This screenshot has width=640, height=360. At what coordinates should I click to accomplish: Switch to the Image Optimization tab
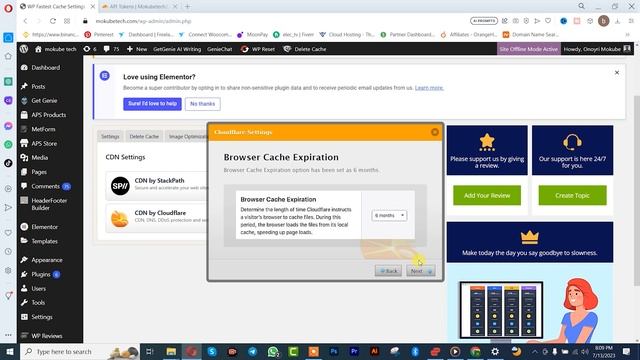187,136
